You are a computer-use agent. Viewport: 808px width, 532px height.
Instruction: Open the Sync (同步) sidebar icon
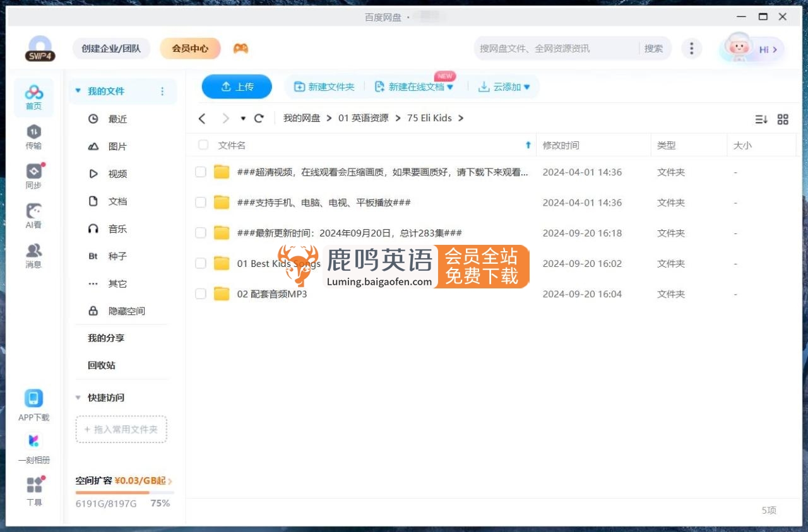(x=34, y=177)
